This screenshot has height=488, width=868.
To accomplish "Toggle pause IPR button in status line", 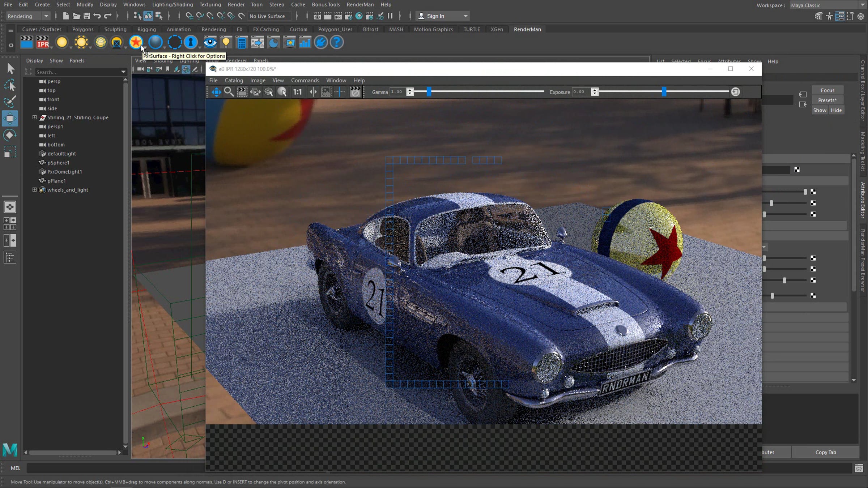I will [x=390, y=16].
